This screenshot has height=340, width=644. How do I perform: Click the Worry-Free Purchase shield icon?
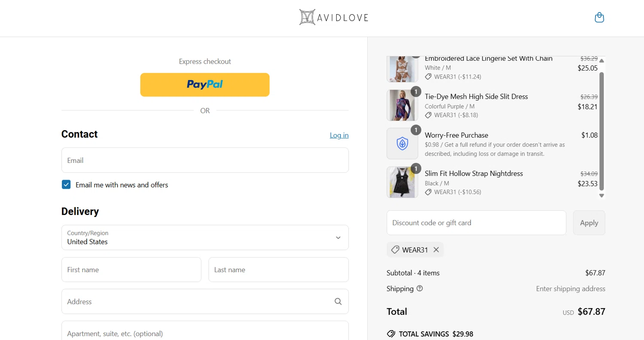coord(402,144)
